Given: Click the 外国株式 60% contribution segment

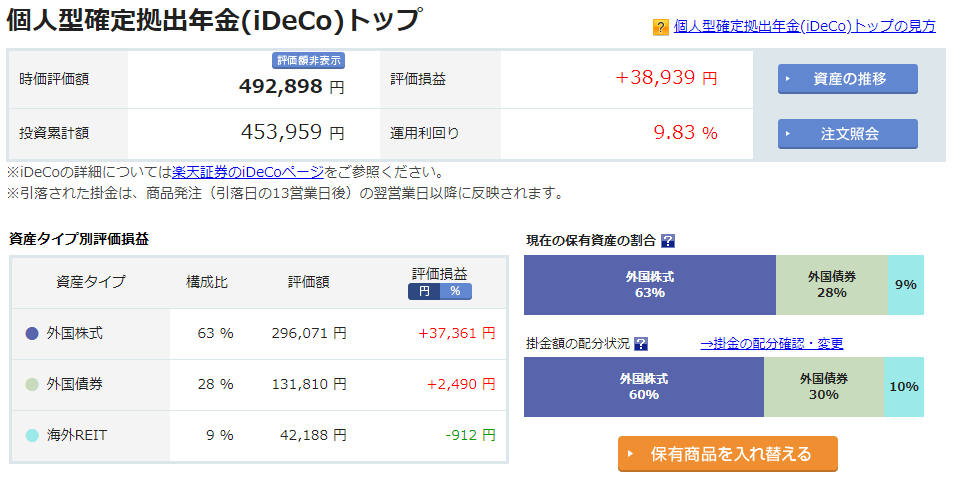Looking at the screenshot, I should coord(643,387).
